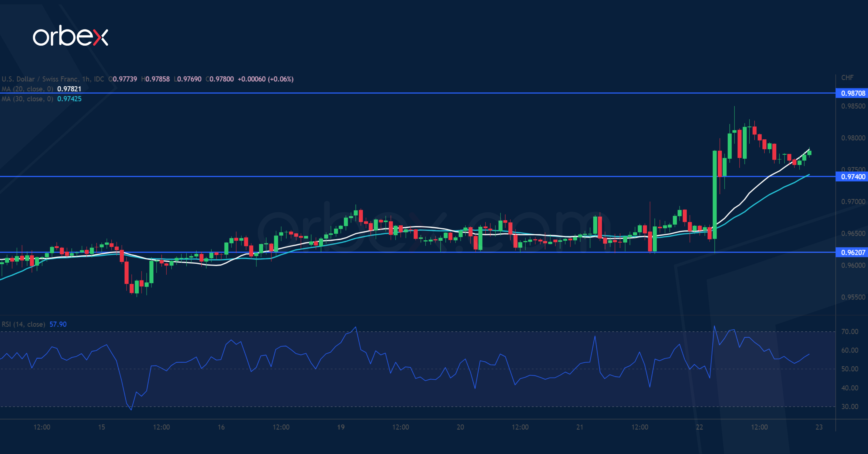Click the RSI value 57.90 link

coord(58,324)
